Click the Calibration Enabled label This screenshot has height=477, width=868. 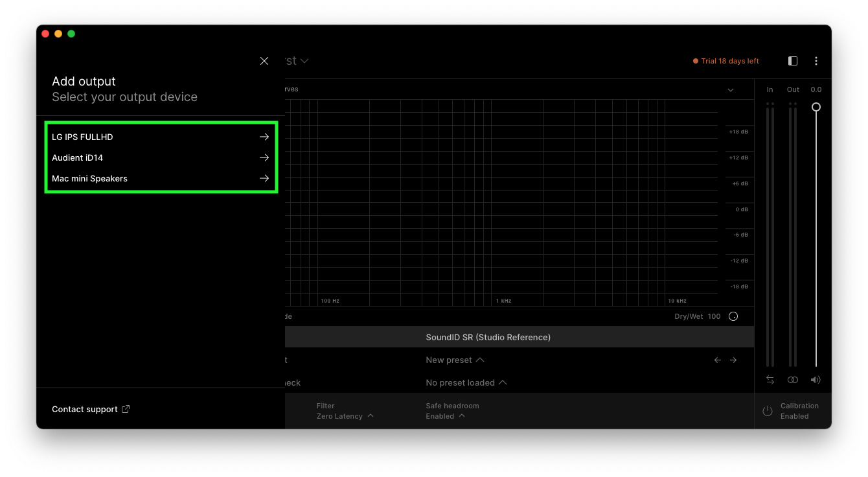click(799, 411)
